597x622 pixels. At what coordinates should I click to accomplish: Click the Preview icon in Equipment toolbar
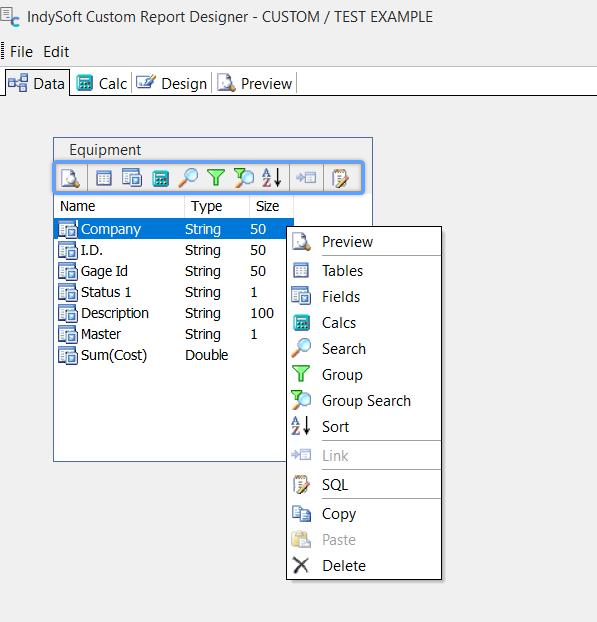70,178
